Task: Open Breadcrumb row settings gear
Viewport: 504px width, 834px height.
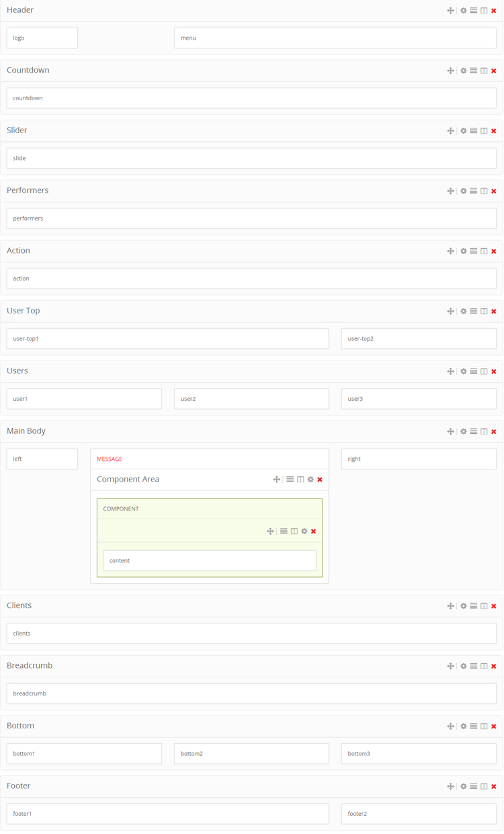Action: (x=463, y=667)
